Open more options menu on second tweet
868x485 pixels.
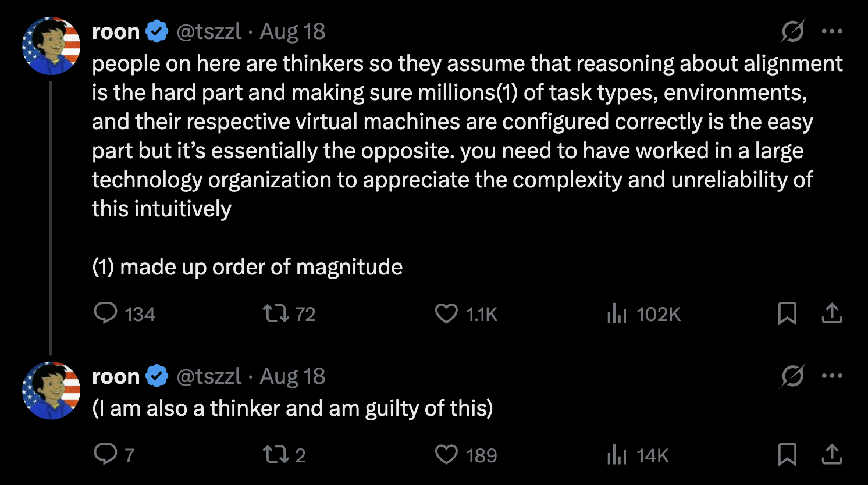click(x=832, y=376)
